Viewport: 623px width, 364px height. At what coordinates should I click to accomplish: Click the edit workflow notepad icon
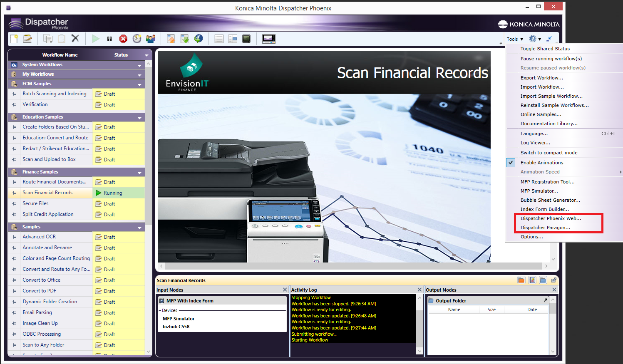[27, 39]
